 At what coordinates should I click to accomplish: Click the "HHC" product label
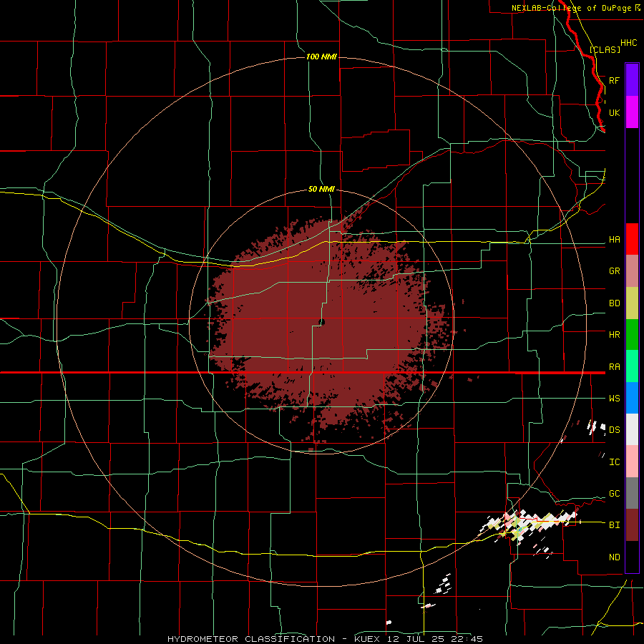pos(629,43)
